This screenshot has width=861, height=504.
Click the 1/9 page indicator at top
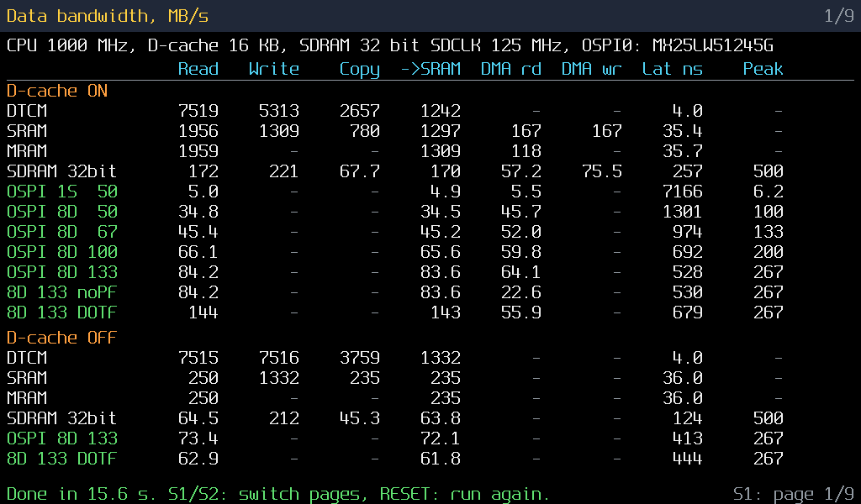[x=839, y=16]
